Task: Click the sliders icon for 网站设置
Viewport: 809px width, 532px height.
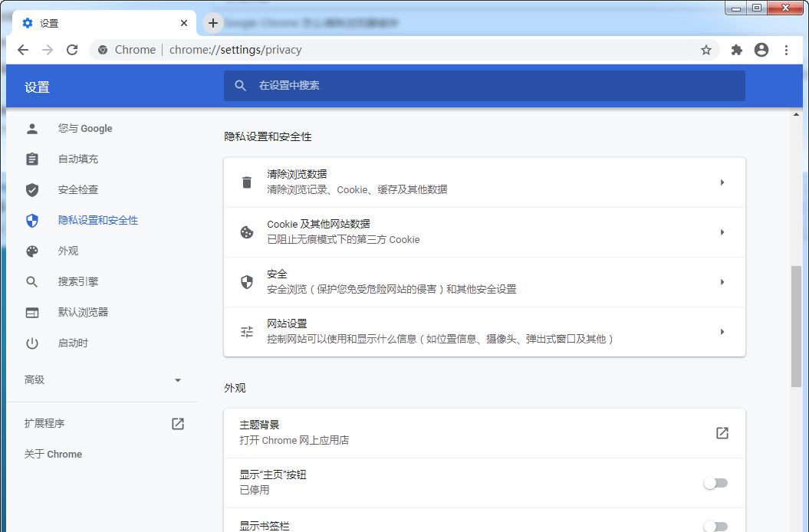Action: pyautogui.click(x=247, y=332)
